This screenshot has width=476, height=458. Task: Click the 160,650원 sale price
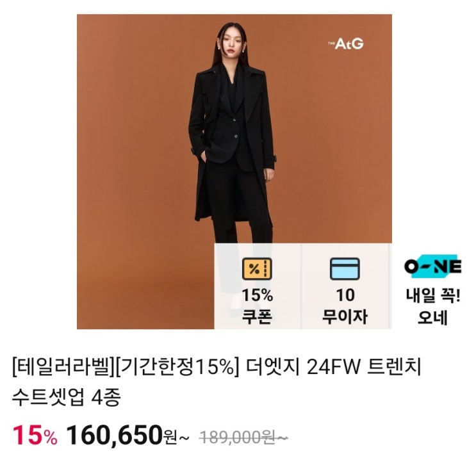127,436
